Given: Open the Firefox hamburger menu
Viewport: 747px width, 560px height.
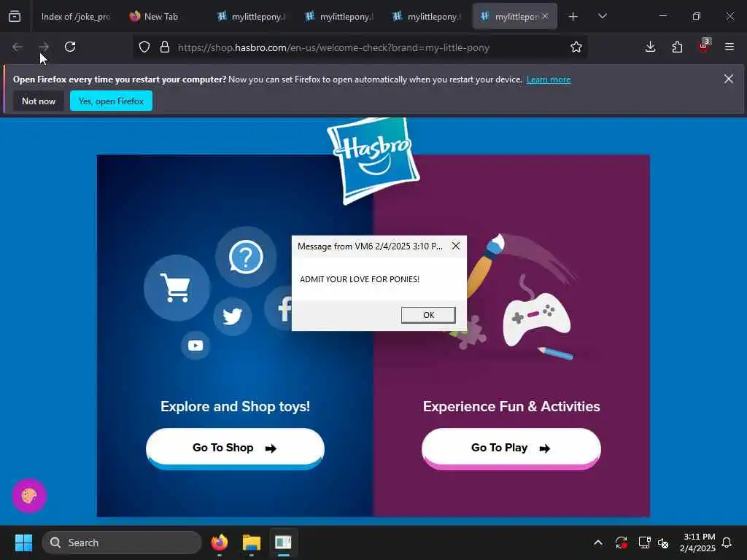Looking at the screenshot, I should point(729,47).
